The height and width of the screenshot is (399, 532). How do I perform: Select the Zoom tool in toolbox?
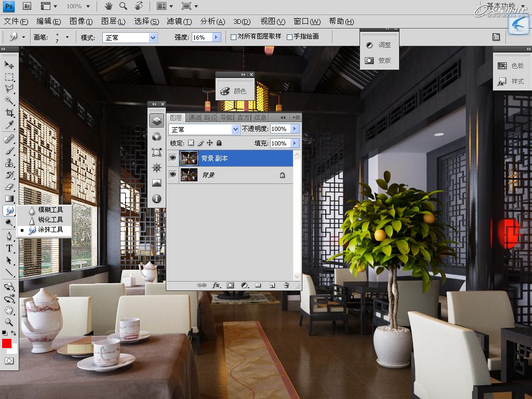pos(9,322)
